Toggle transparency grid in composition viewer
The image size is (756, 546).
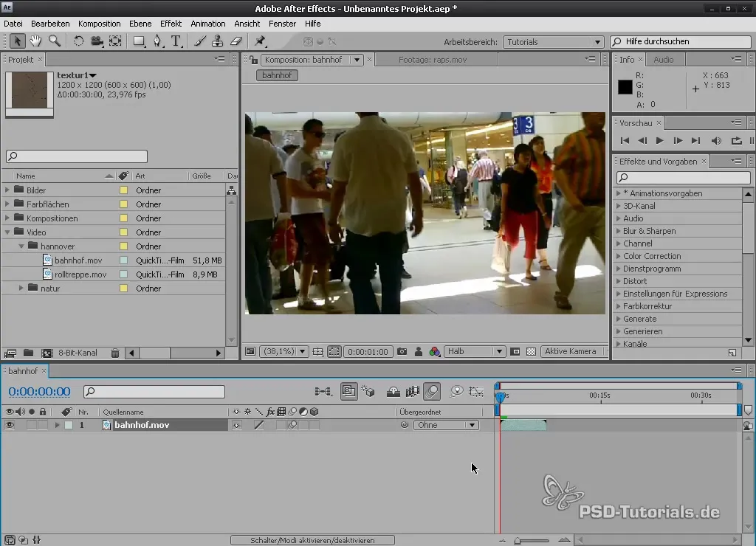tap(531, 352)
